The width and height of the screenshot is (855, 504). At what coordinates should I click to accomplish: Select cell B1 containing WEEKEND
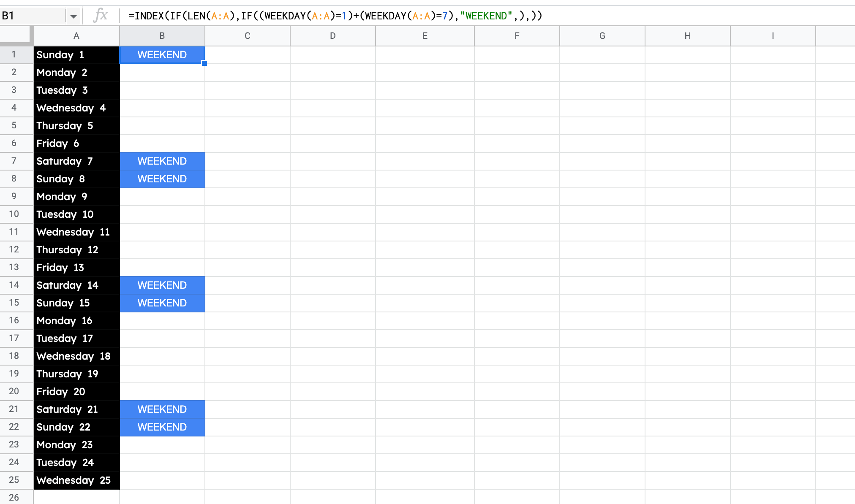click(x=162, y=54)
